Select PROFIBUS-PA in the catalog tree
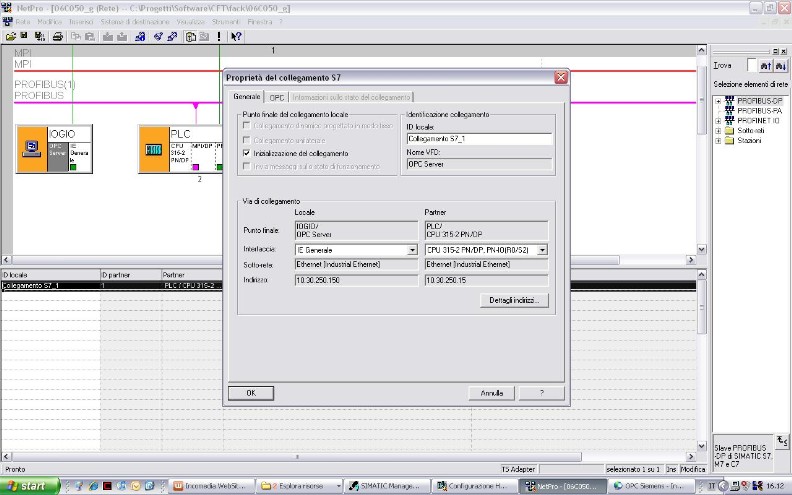The height and width of the screenshot is (495, 792). (759, 111)
